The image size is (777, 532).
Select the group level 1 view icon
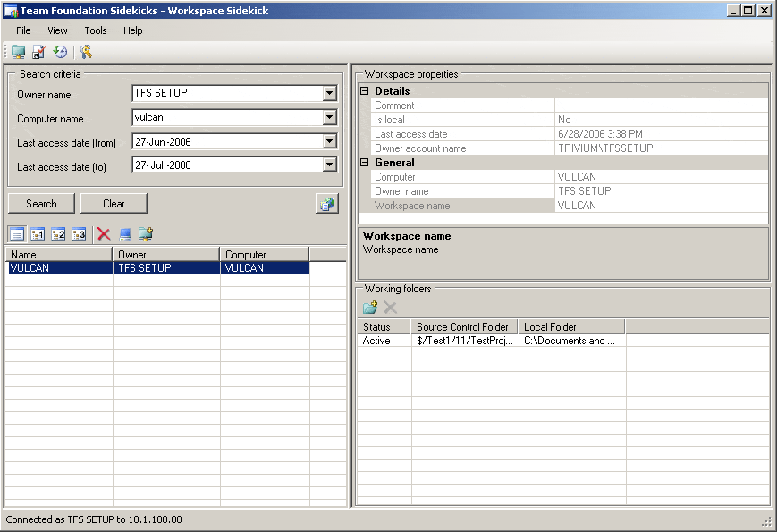[x=38, y=233]
